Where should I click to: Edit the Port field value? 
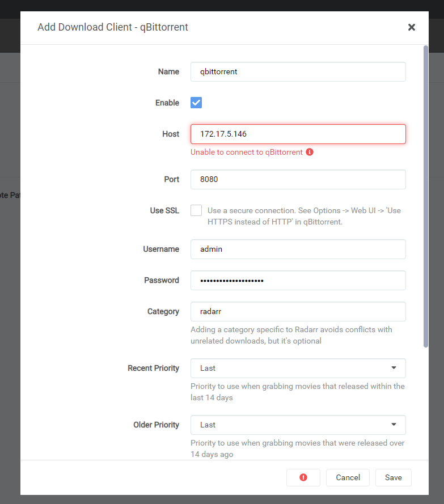298,179
